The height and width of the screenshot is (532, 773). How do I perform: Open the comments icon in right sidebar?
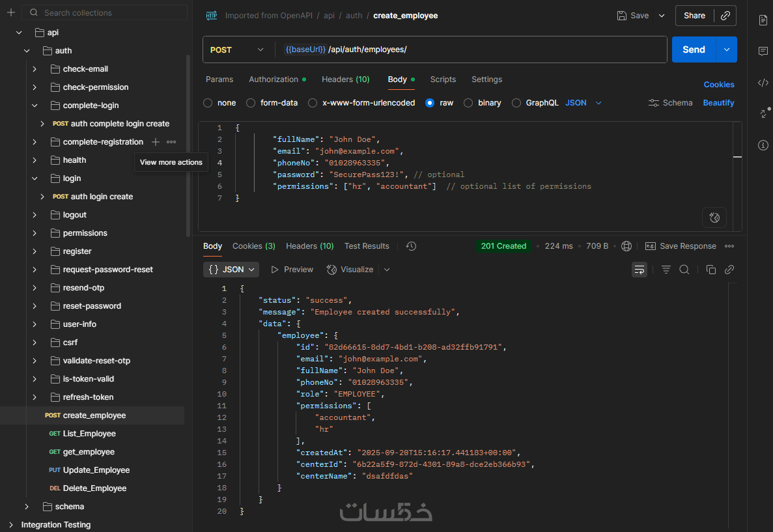(763, 51)
